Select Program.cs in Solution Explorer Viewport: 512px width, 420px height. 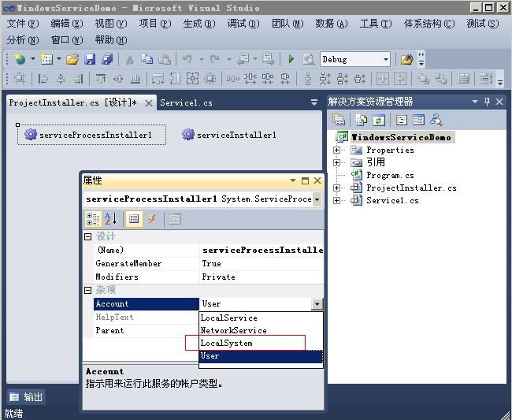tap(390, 176)
